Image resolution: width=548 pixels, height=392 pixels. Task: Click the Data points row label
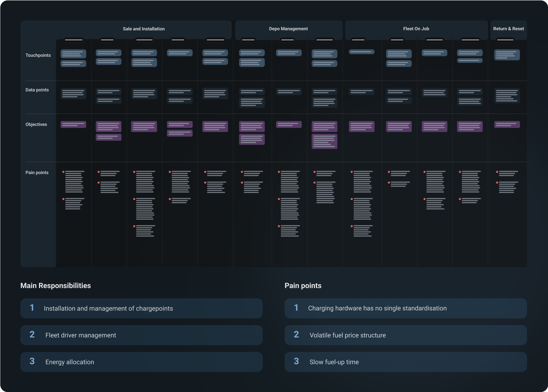pos(37,90)
